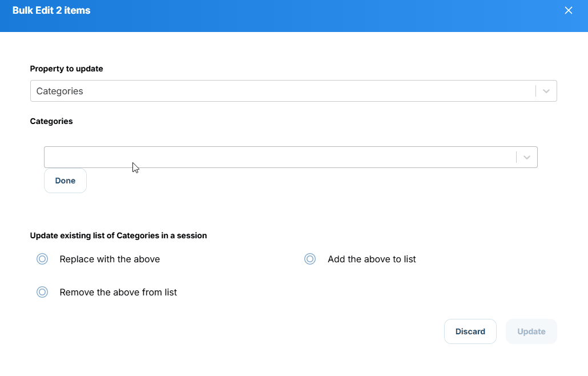Click the Done button
Viewport: 588px width, 376px height.
(x=65, y=181)
